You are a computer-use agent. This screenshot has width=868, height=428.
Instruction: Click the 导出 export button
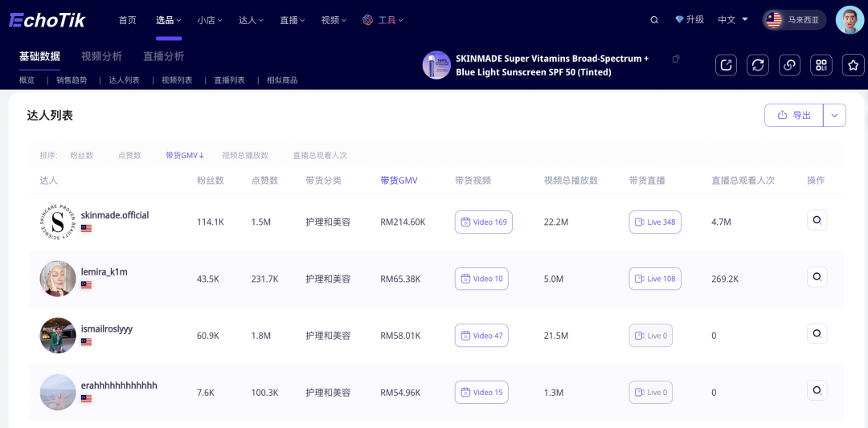pyautogui.click(x=794, y=115)
